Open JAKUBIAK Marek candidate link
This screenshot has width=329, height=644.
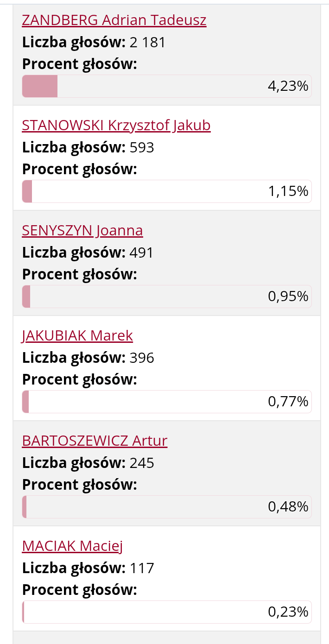pos(77,336)
